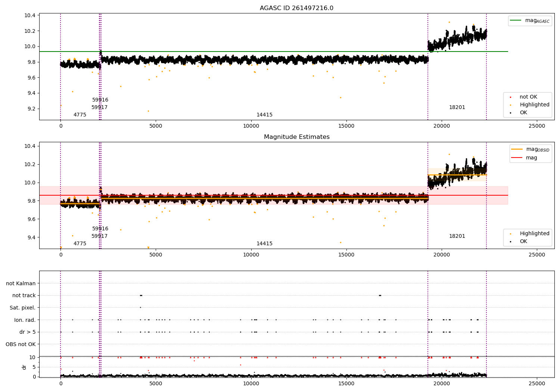This screenshot has width=560, height=392.
Task: Click obsid label 18201 in Magnitude Estimates plot
Action: click(x=457, y=236)
